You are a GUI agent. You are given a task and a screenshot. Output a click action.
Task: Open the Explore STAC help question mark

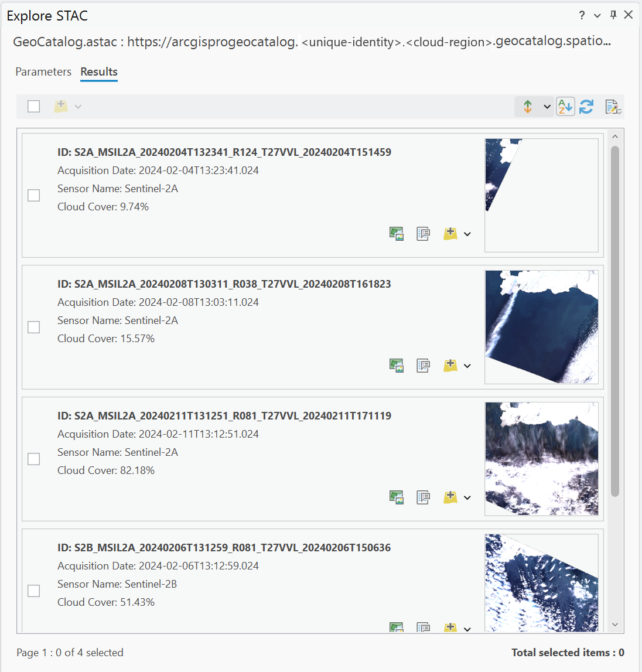[x=582, y=15]
